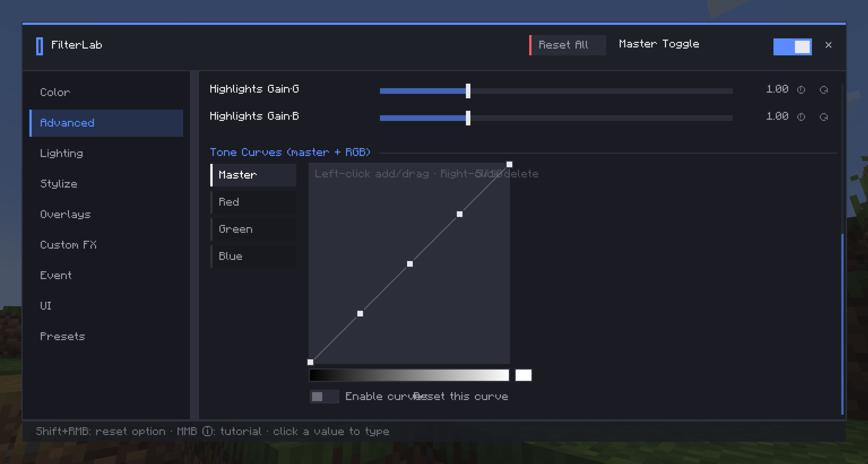Select the Master curve channel
Screen dimensions: 868x464
(x=253, y=175)
